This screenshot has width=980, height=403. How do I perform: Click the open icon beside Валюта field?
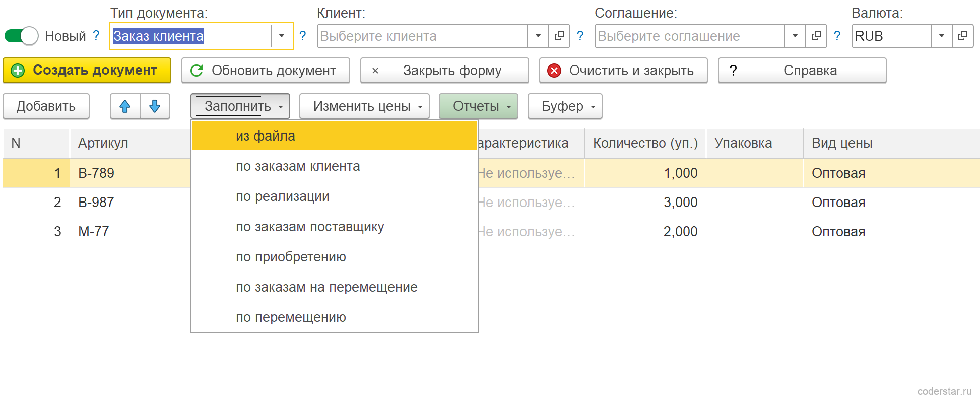pos(963,36)
